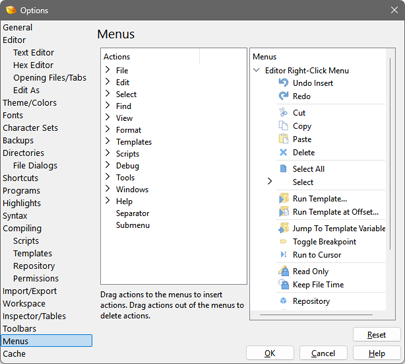The image size is (405, 364).
Task: Click the Undo Insert icon
Action: coord(283,83)
